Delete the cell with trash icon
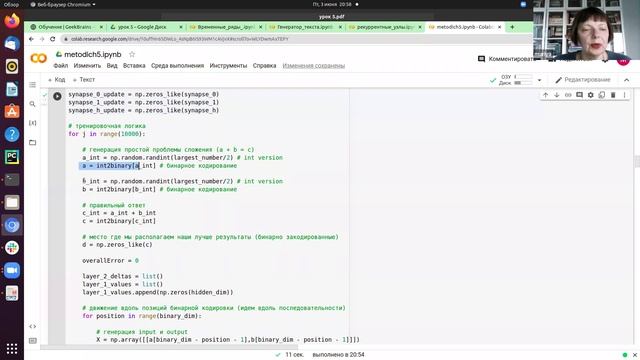Viewport: 640px width, 360px height. point(613,95)
